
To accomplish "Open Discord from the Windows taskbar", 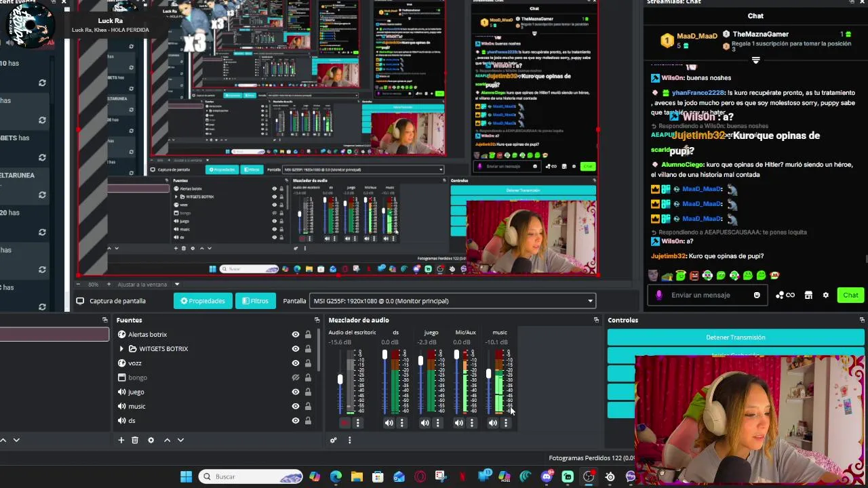I will 547,476.
